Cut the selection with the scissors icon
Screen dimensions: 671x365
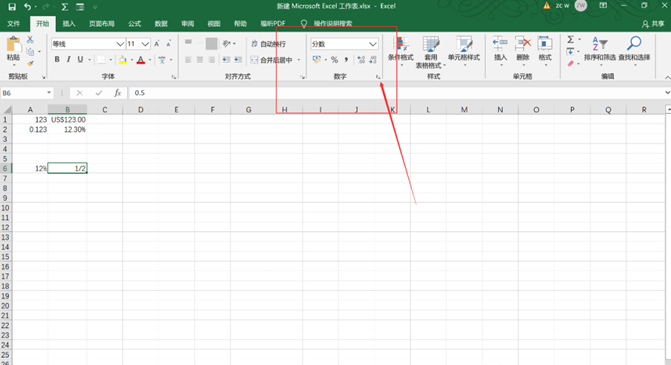pos(30,39)
